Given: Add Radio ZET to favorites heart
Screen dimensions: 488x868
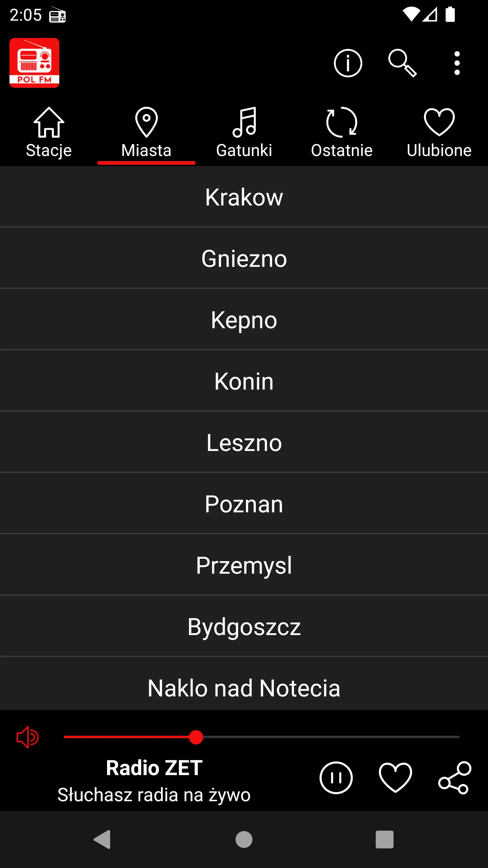Looking at the screenshot, I should point(395,778).
